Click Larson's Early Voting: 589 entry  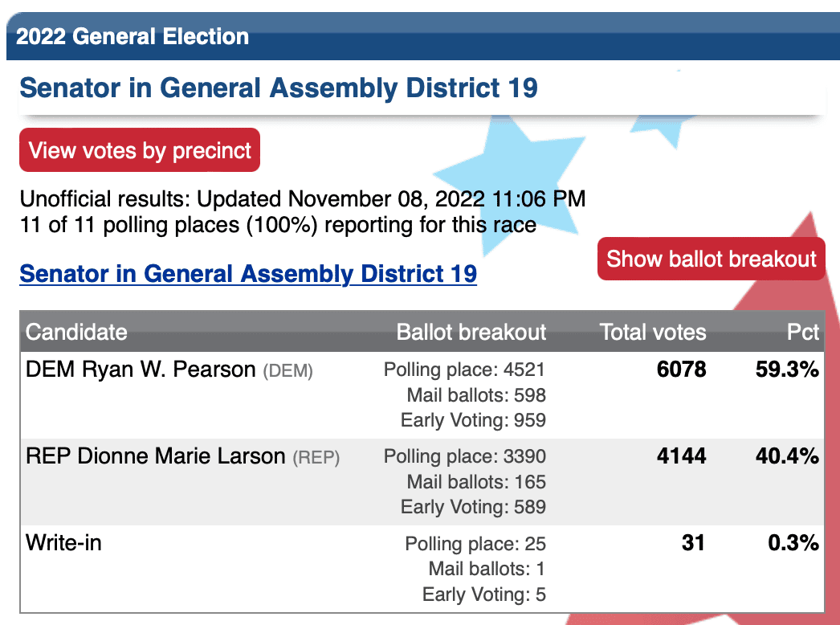tap(474, 507)
